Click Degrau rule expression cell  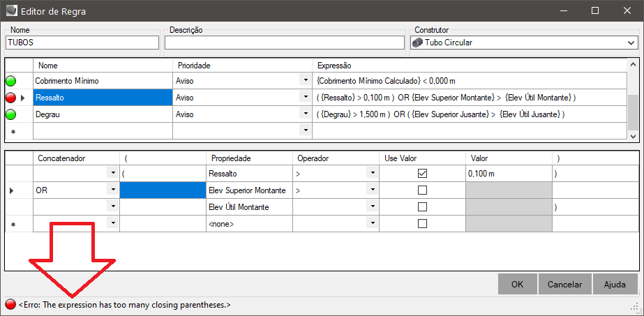pyautogui.click(x=470, y=114)
